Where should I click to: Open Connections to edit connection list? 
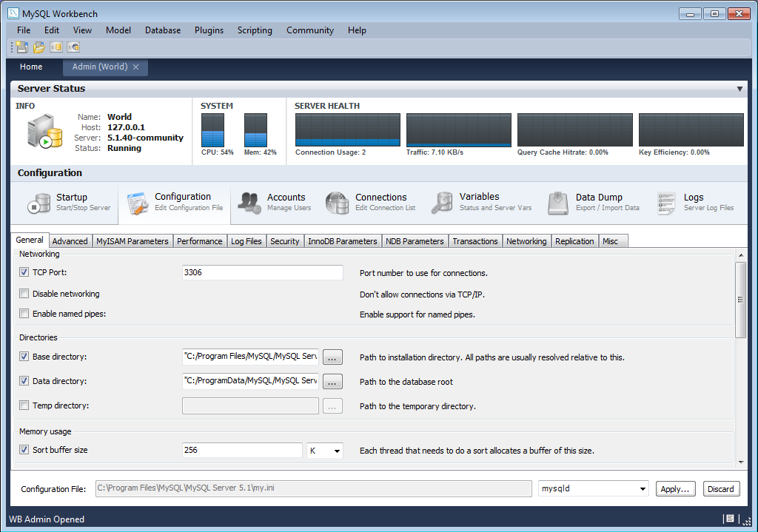(x=338, y=201)
